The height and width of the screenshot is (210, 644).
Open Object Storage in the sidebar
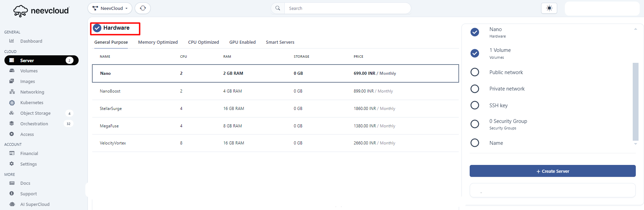point(35,113)
